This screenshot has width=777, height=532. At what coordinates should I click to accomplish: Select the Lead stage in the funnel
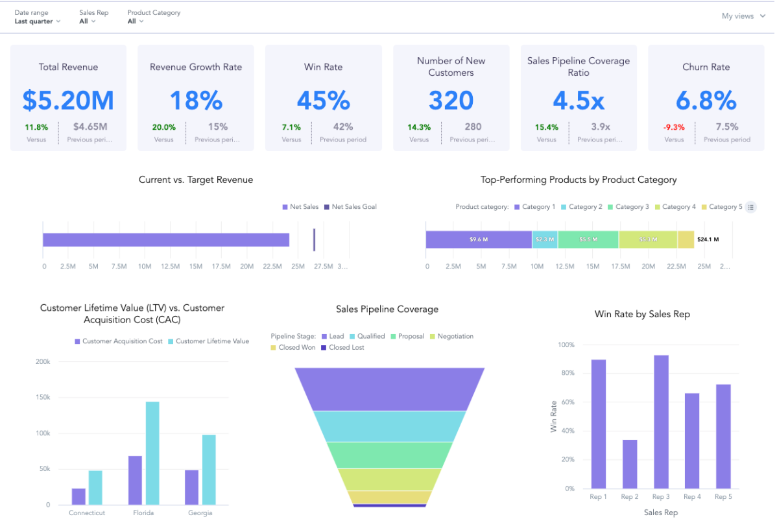pyautogui.click(x=389, y=389)
